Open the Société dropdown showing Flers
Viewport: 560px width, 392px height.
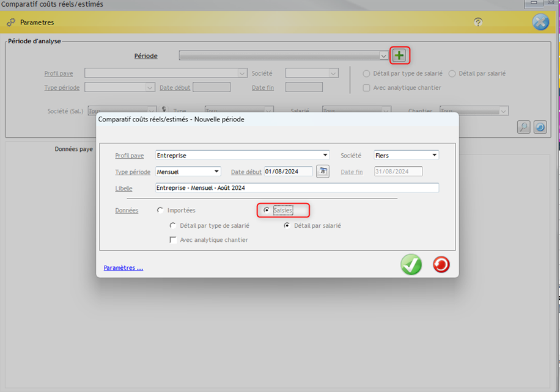pos(434,155)
